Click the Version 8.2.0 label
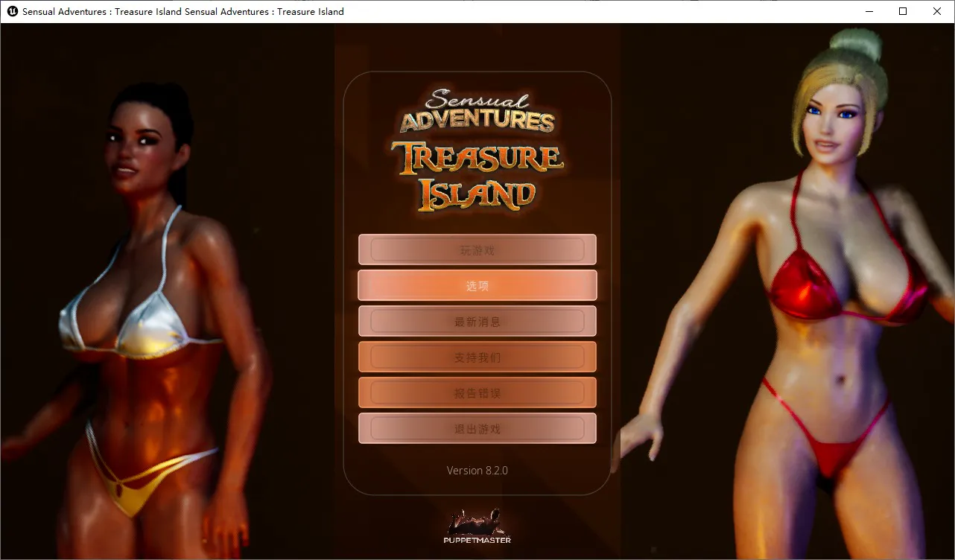 477,471
